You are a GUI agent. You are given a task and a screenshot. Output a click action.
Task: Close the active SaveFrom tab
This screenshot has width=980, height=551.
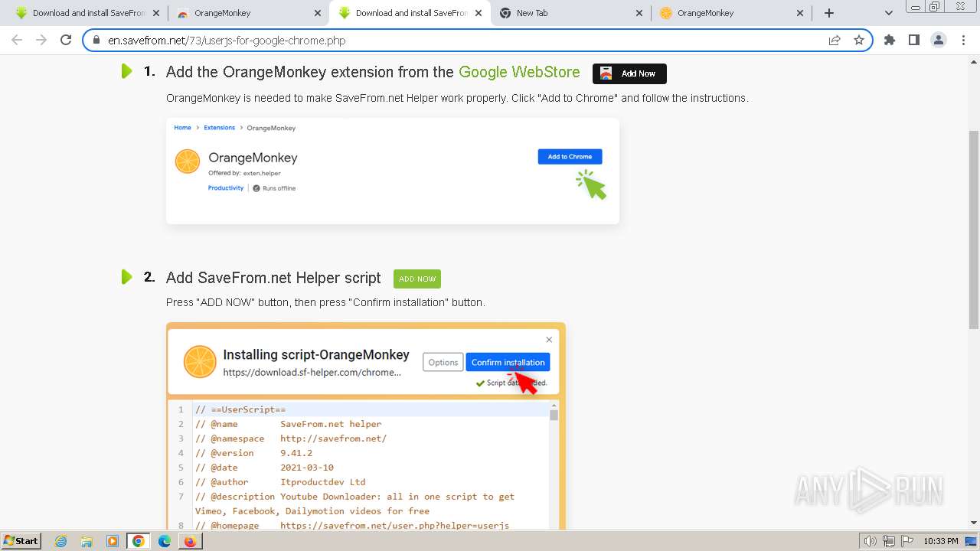point(479,13)
